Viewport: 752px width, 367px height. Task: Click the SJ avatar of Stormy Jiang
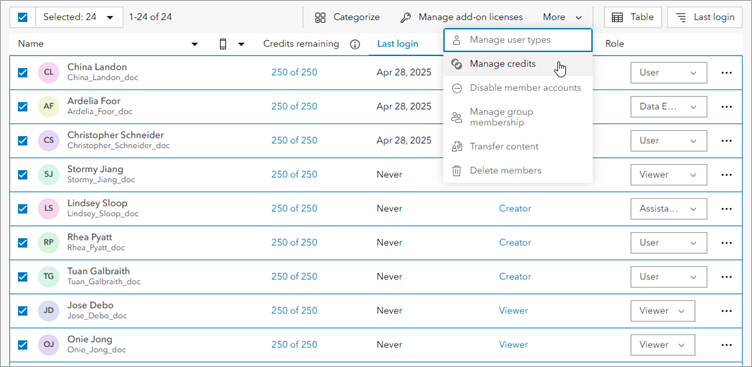coord(48,175)
